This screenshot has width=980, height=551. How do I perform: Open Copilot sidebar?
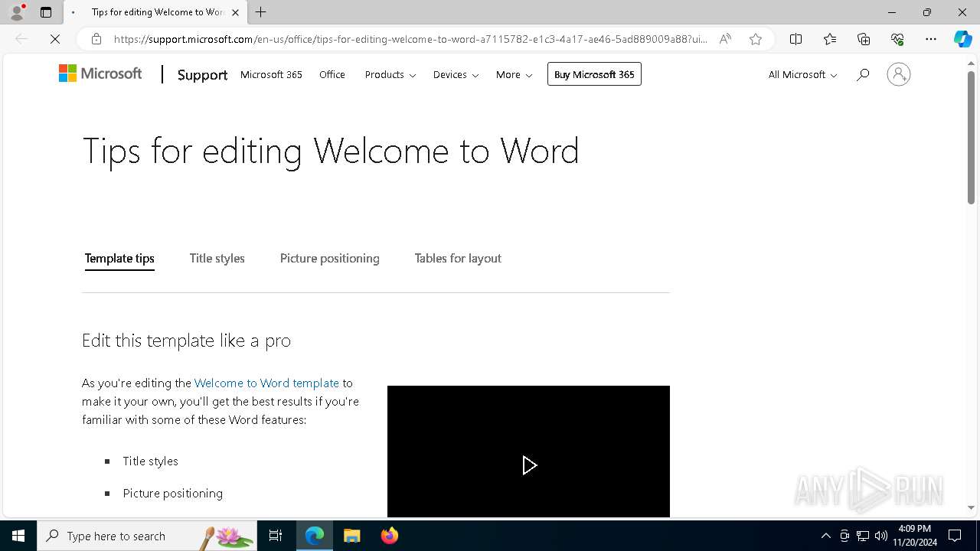[962, 39]
